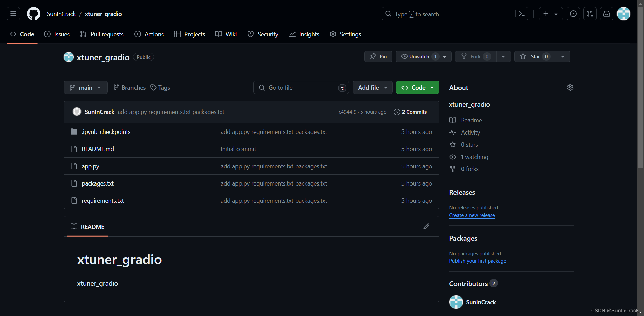The image size is (644, 316).
Task: Open the Wiki tab
Action: pyautogui.click(x=226, y=34)
